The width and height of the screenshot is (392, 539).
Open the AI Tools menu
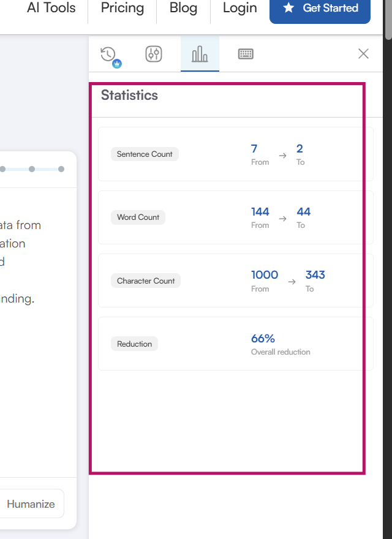pyautogui.click(x=51, y=8)
